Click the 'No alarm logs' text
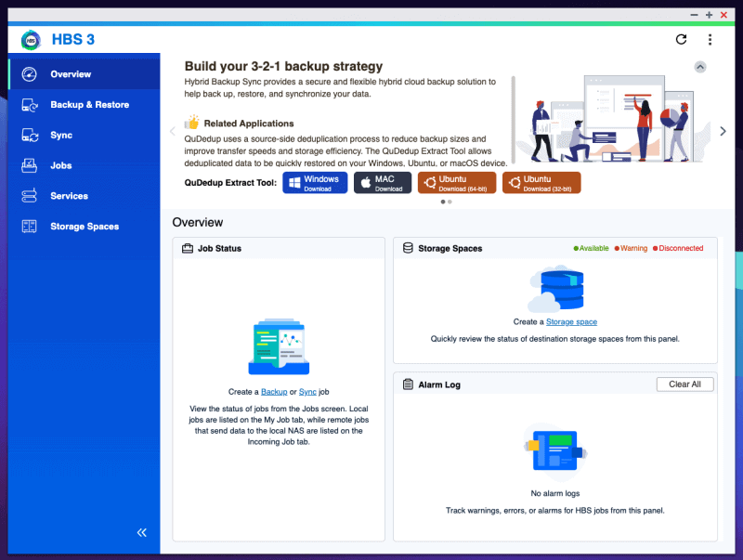This screenshot has height=560, width=743. (x=555, y=493)
